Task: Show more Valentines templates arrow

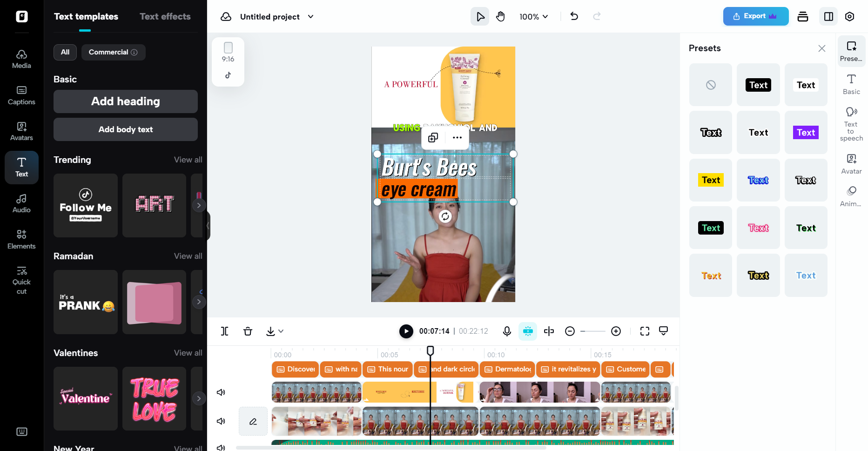Action: pos(199,398)
